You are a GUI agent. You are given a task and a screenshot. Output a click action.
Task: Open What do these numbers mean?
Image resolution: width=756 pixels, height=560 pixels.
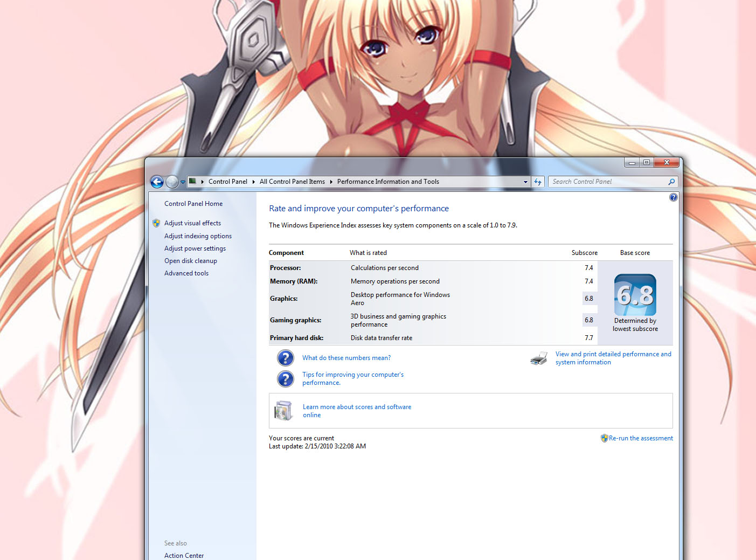[x=346, y=358]
